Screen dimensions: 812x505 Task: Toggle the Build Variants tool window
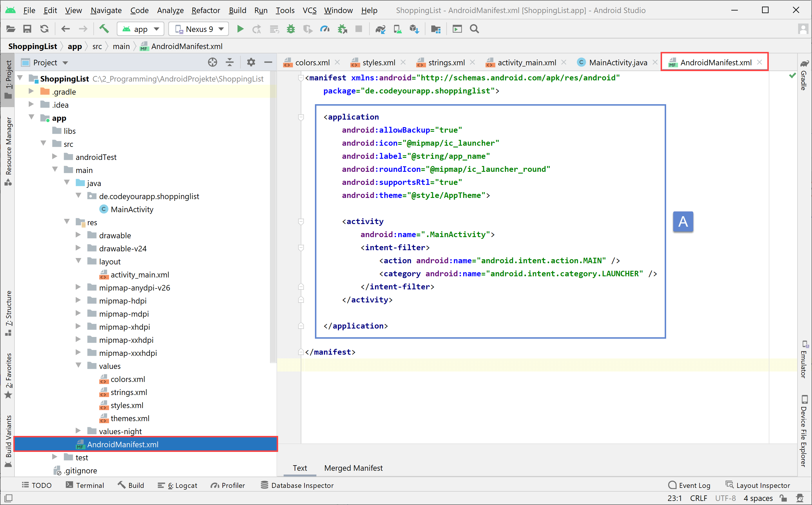[x=8, y=441]
